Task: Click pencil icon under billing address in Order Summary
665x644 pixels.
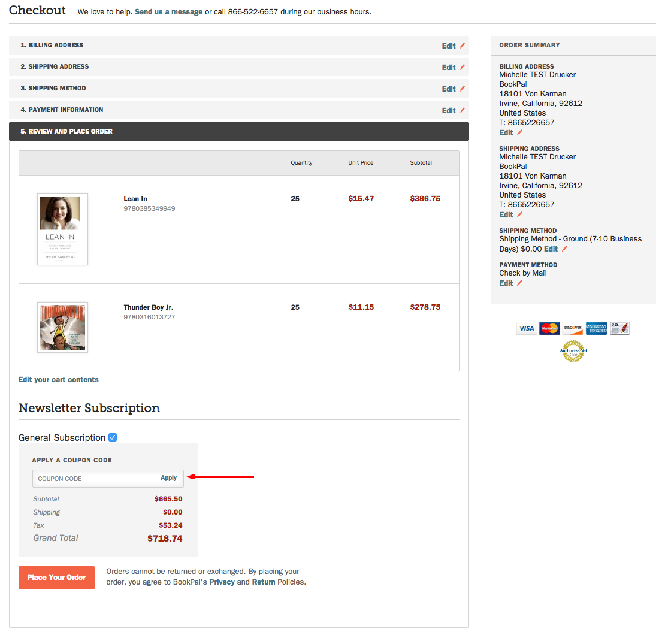Action: click(x=519, y=132)
